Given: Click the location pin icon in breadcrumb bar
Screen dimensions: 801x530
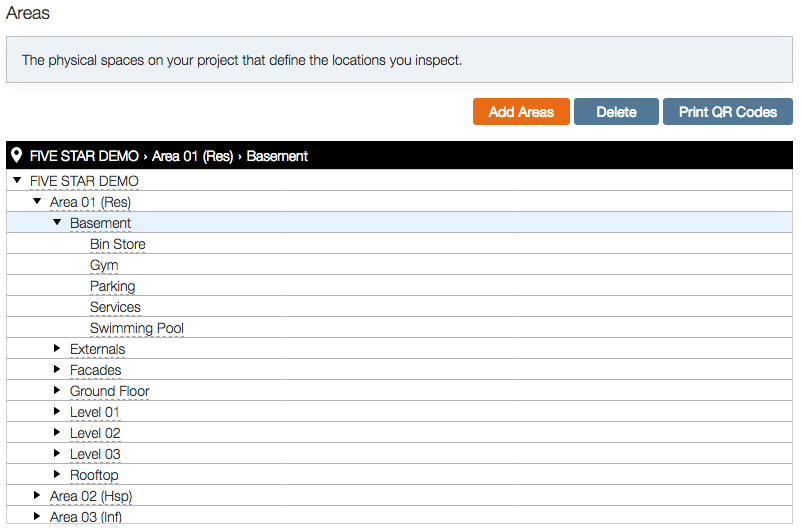Looking at the screenshot, I should (x=16, y=155).
